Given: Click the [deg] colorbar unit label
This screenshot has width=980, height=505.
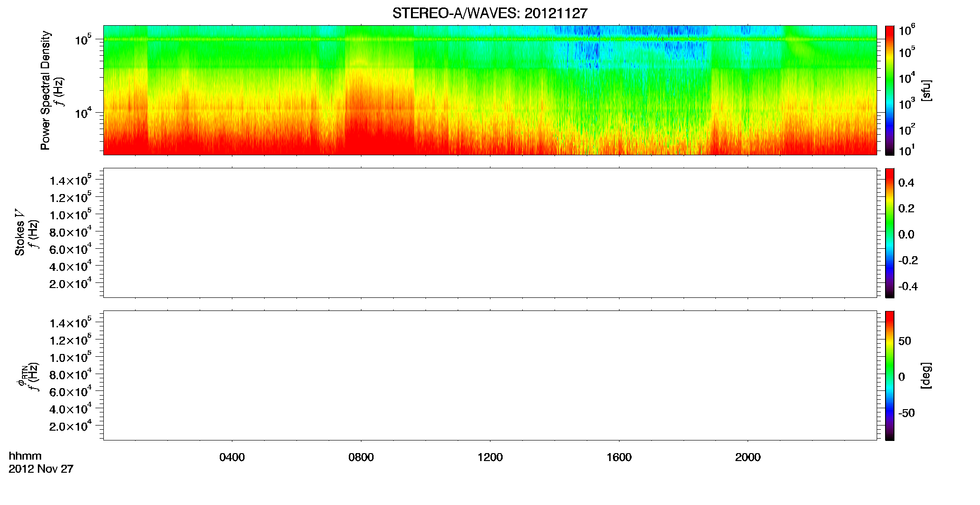Looking at the screenshot, I should pyautogui.click(x=926, y=375).
